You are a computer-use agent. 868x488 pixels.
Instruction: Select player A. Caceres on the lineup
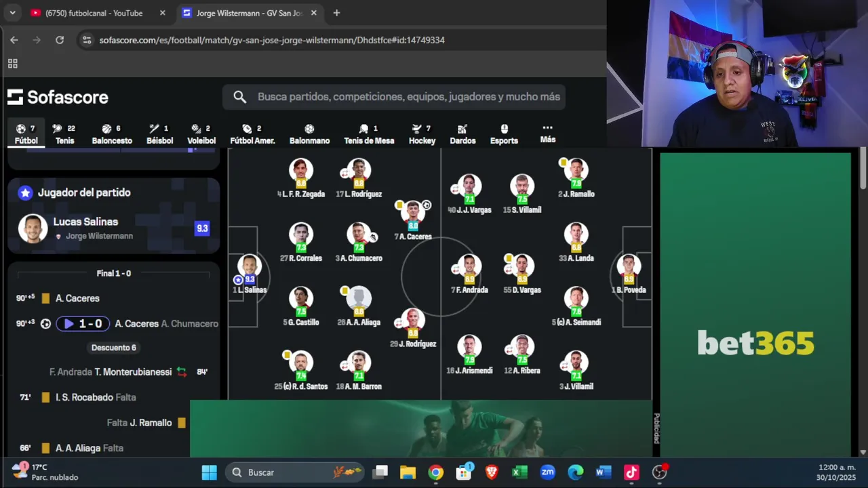click(412, 221)
